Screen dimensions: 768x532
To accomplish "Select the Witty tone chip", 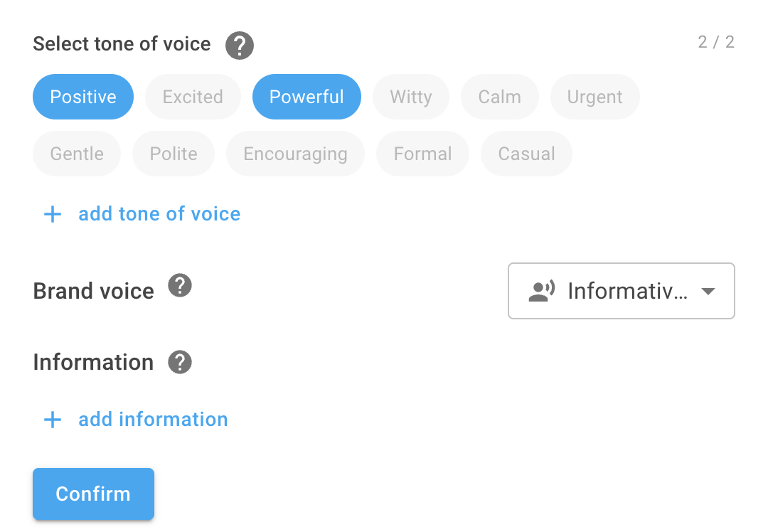I will (411, 97).
